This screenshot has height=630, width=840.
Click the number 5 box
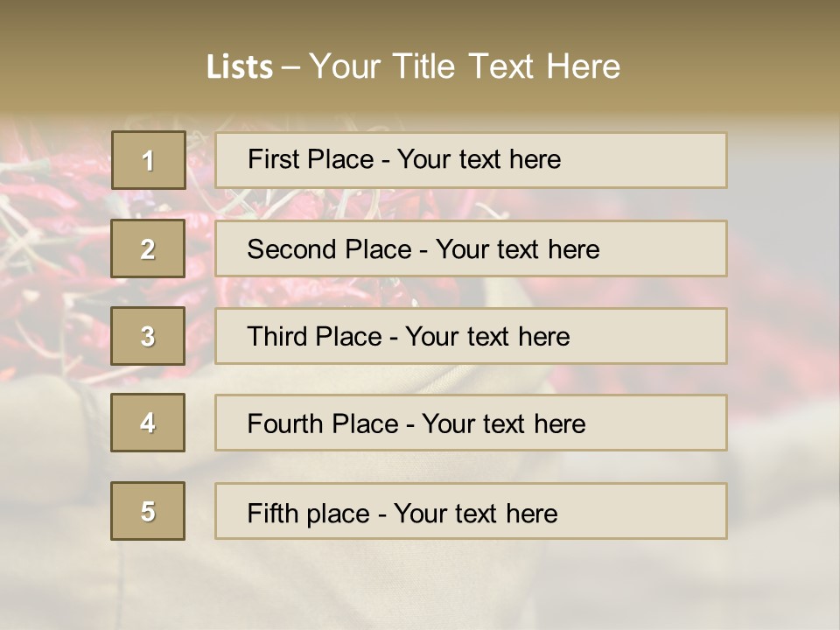point(148,511)
